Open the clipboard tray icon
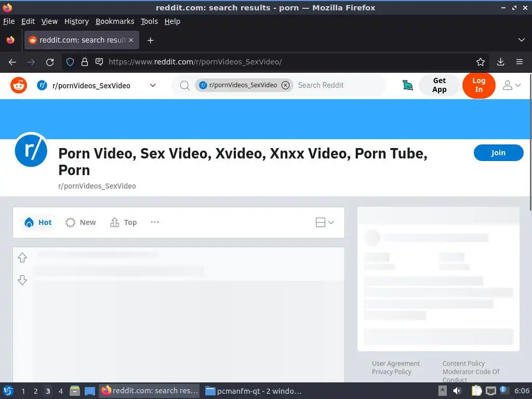The width and height of the screenshot is (532, 399). coord(477,391)
